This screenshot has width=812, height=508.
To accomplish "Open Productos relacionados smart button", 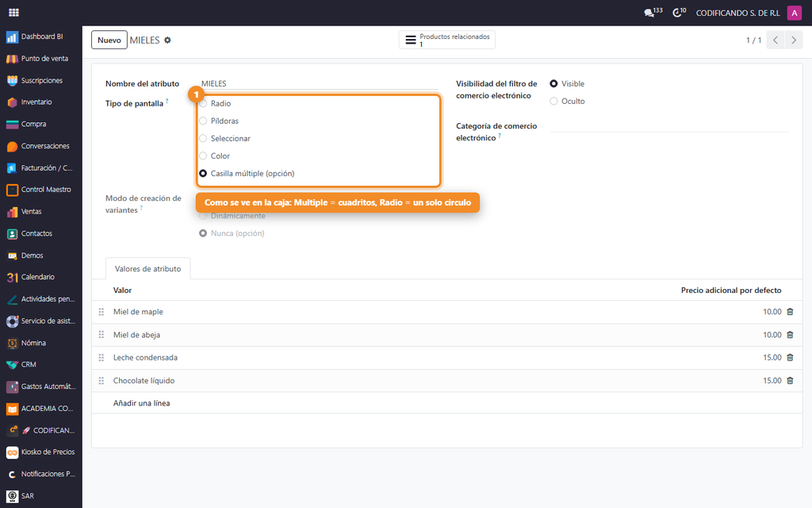I will [447, 40].
